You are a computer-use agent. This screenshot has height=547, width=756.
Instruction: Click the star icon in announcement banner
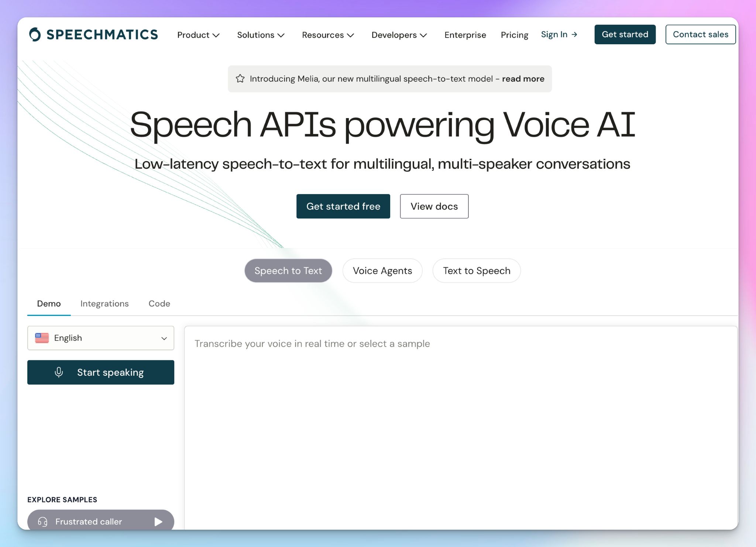pos(240,79)
